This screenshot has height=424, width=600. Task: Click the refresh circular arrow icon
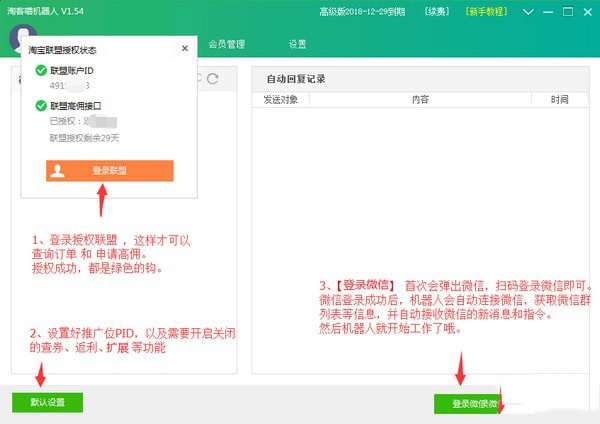pos(212,79)
